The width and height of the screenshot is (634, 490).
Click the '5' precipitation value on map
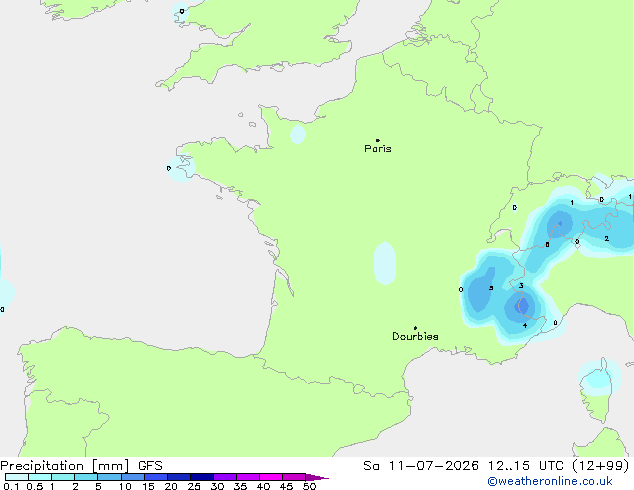click(491, 288)
